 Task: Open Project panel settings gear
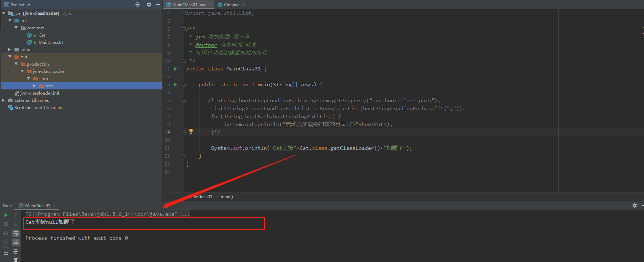pos(149,4)
